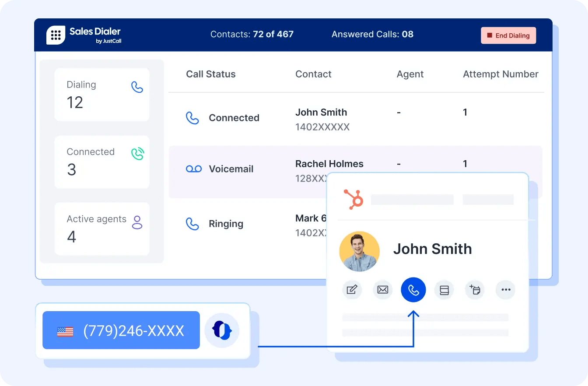This screenshot has height=386, width=588.
Task: Open the email icon on the contact card
Action: pyautogui.click(x=382, y=290)
